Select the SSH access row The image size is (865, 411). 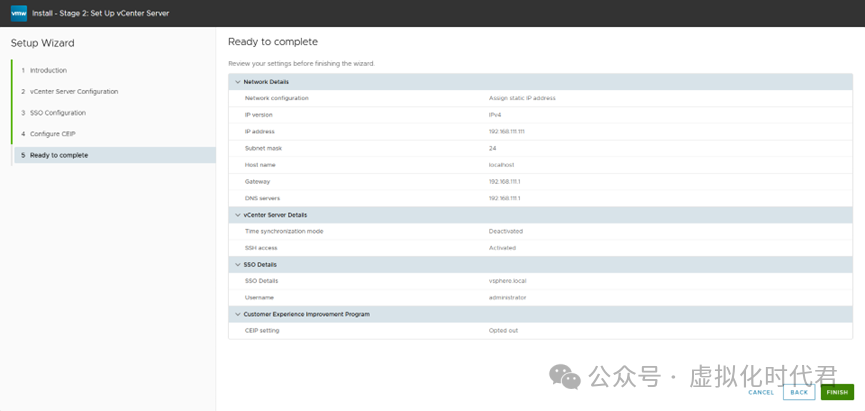click(x=540, y=247)
